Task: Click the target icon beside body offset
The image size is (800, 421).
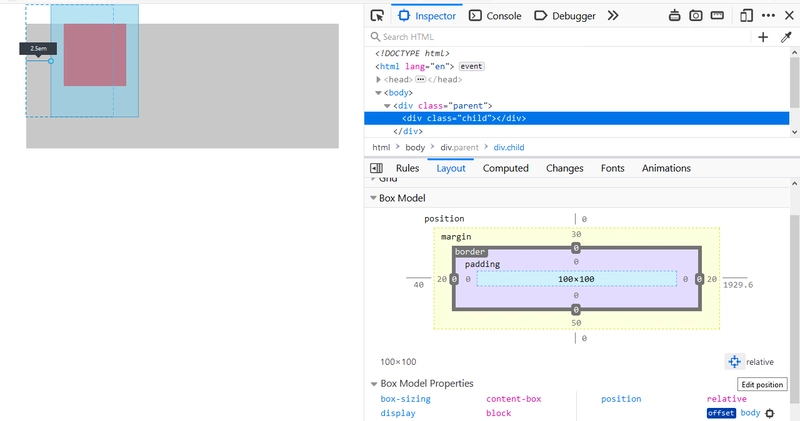Action: 770,413
